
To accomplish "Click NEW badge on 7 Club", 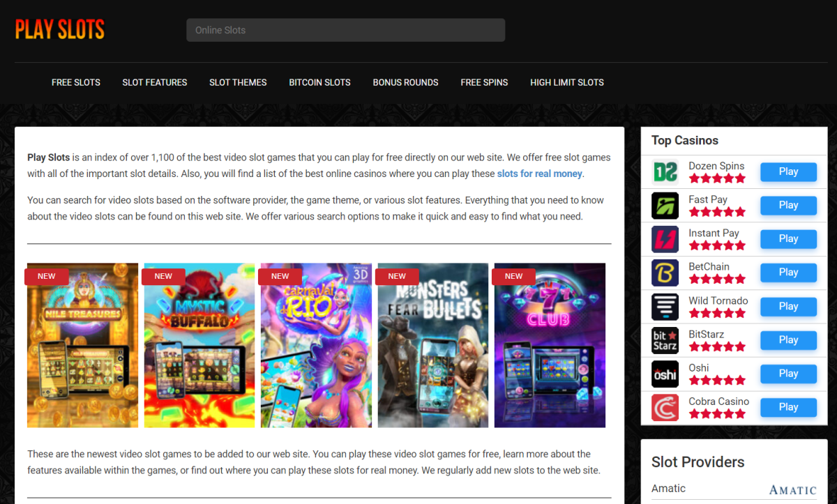I will [x=513, y=276].
